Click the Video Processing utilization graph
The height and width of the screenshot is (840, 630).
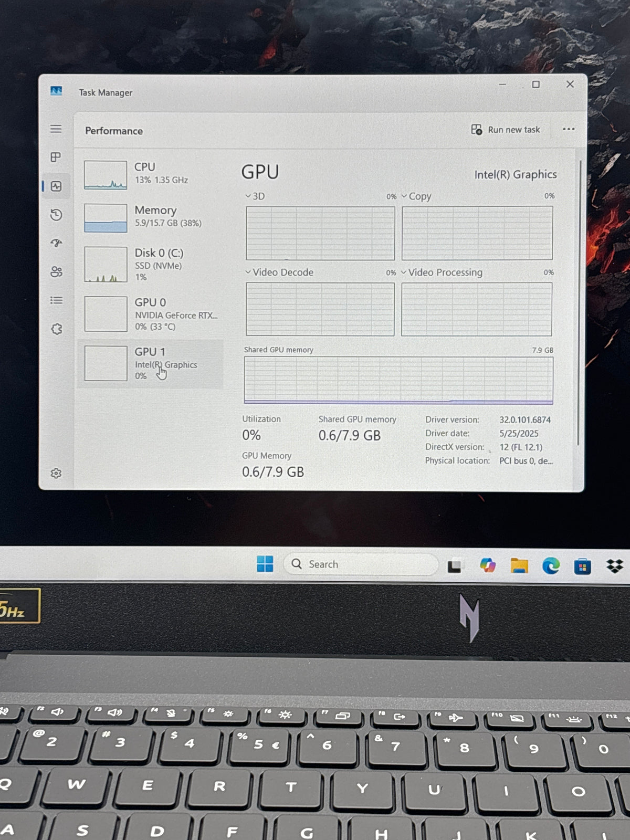[x=477, y=309]
